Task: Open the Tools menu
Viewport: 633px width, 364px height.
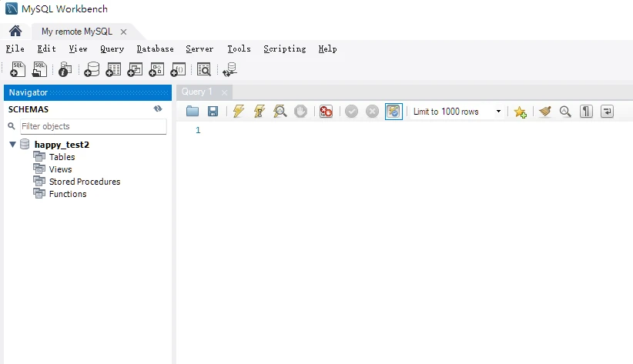Action: pos(239,48)
